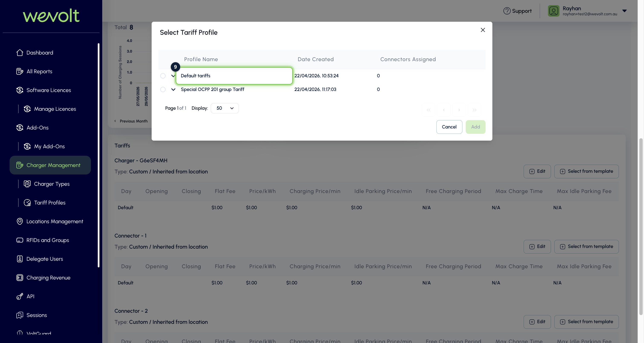This screenshot has height=343, width=644.
Task: Click the Cancel button in dialog
Action: [449, 127]
